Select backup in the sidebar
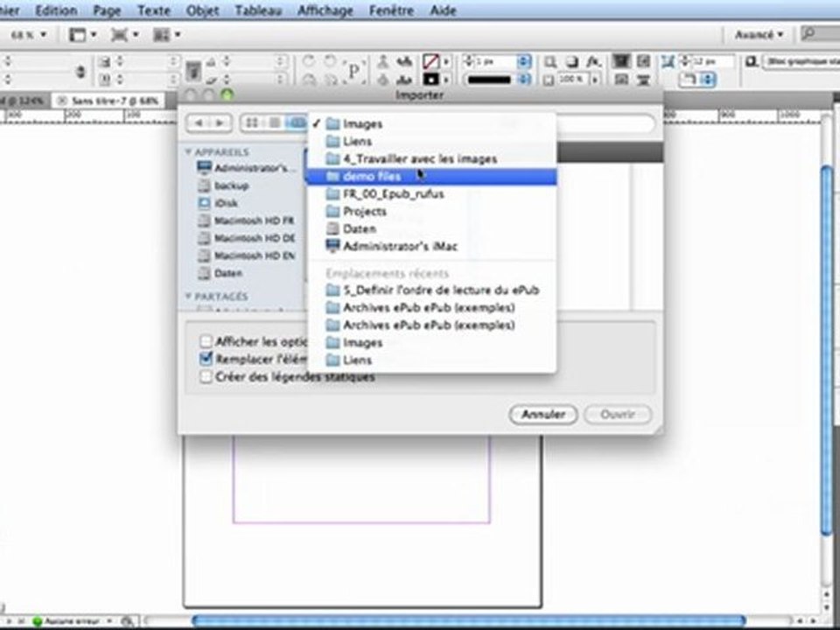The width and height of the screenshot is (840, 630). pos(224,185)
